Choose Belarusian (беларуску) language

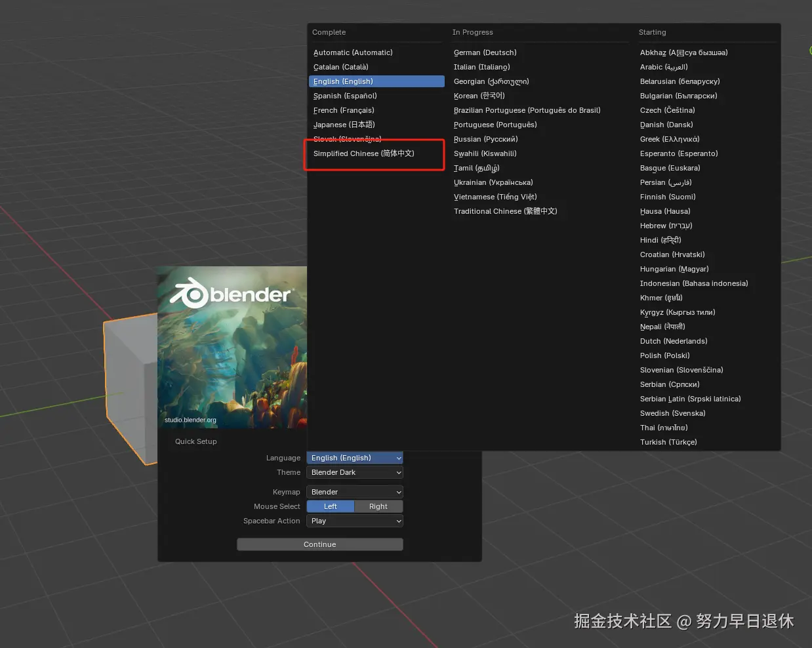coord(707,81)
